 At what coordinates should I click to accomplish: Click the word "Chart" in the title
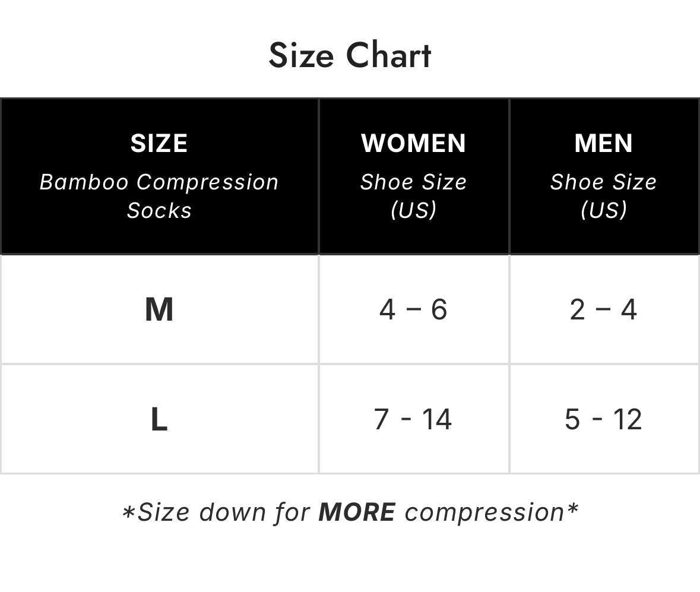tap(388, 56)
